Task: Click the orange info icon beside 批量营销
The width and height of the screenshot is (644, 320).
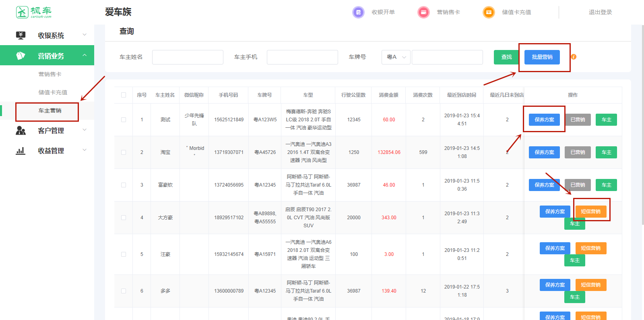Action: [x=574, y=57]
